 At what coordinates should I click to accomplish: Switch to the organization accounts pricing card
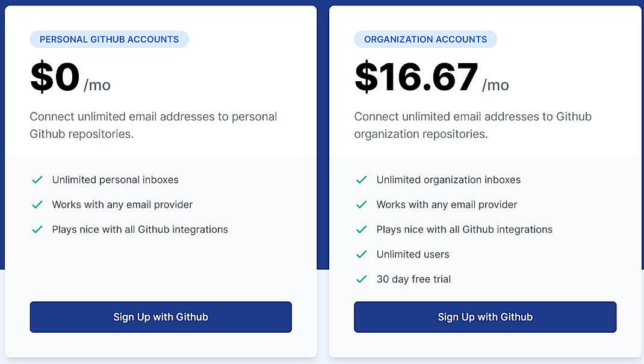tap(485, 180)
